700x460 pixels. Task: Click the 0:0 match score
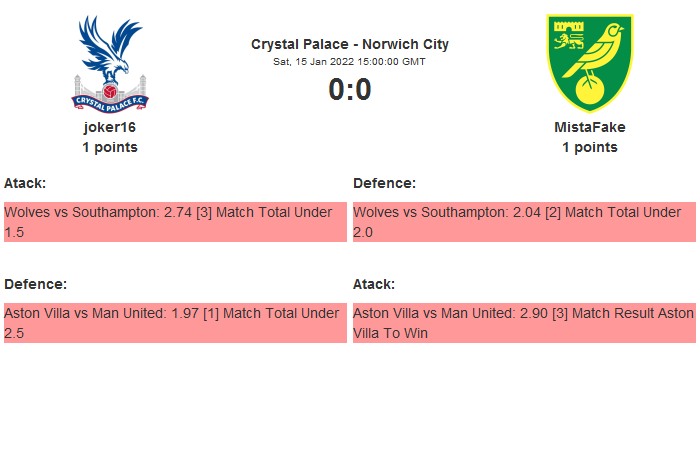[350, 90]
